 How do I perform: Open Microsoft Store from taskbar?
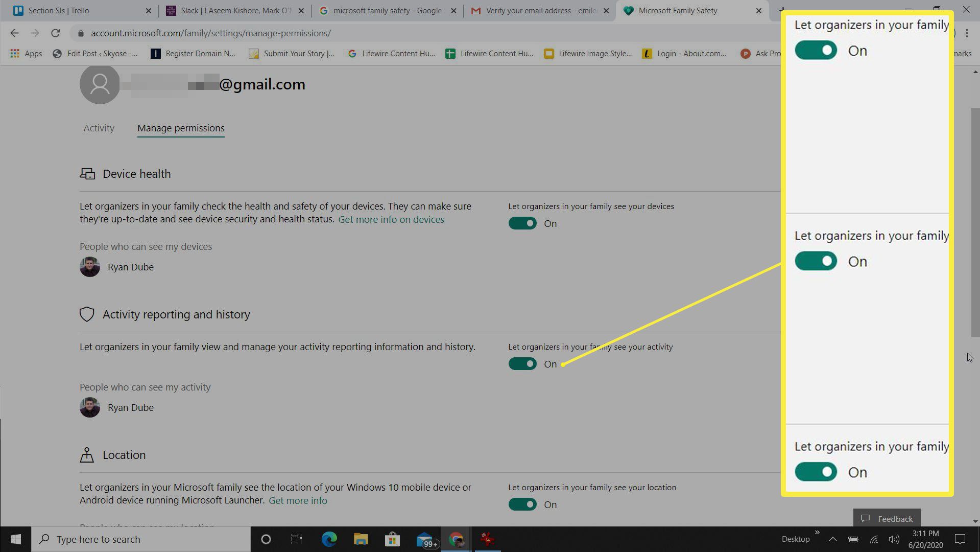pyautogui.click(x=392, y=539)
